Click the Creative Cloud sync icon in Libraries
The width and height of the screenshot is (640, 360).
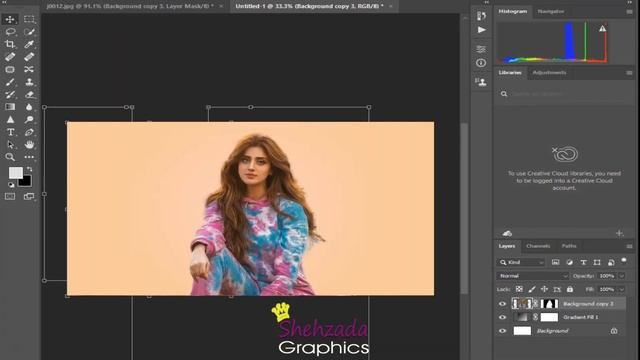coord(507,233)
